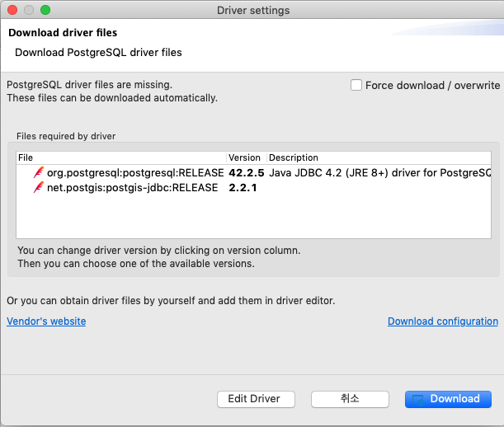Enable Force download / overwrite checkbox

[356, 85]
